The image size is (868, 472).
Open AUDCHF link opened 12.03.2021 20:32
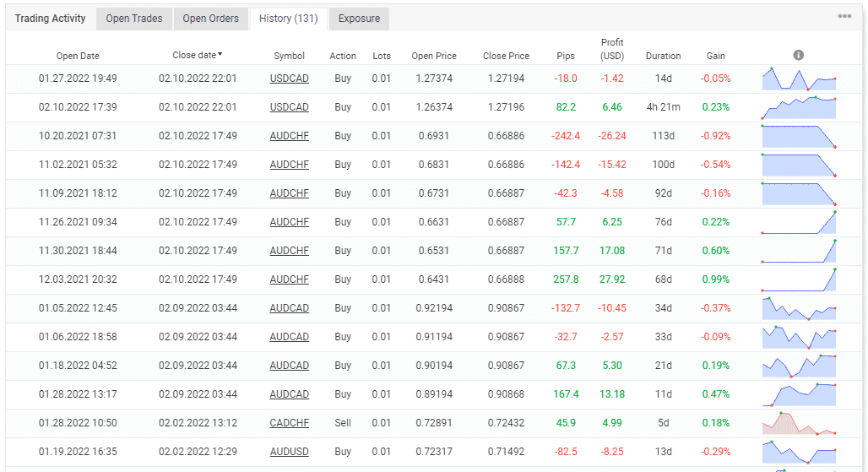click(x=289, y=279)
